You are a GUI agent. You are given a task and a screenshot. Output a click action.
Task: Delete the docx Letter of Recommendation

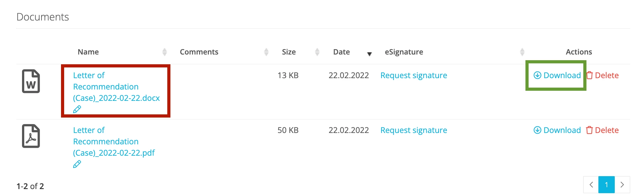click(602, 75)
